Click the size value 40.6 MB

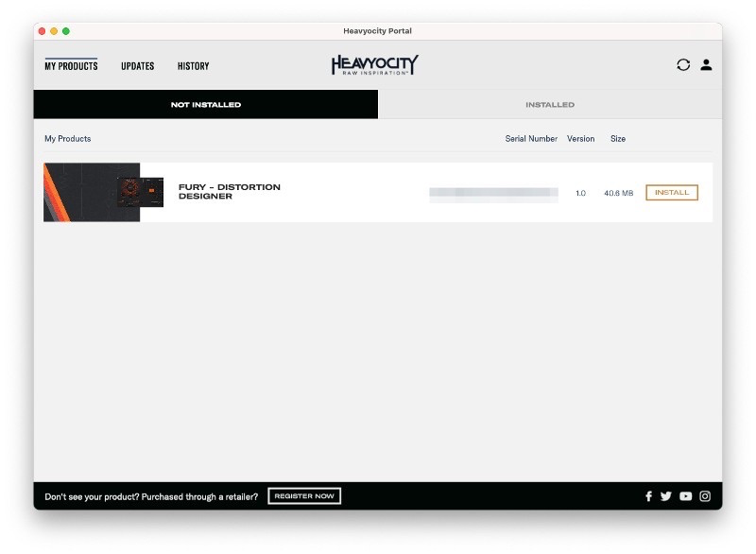(619, 193)
